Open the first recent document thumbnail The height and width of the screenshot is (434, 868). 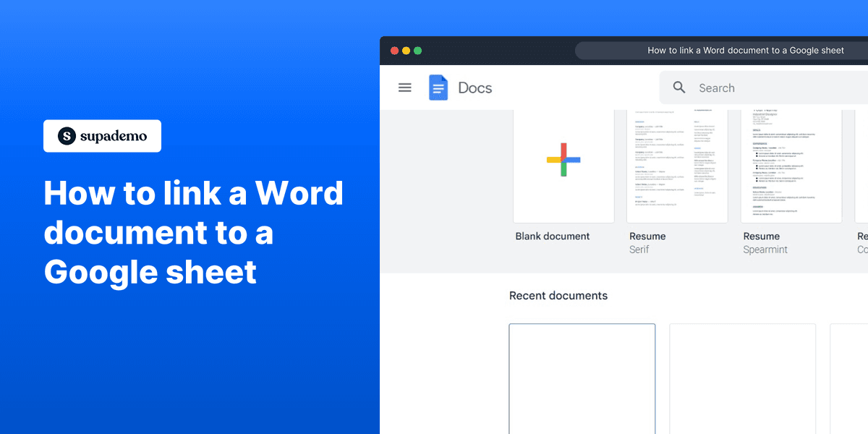[582, 376]
